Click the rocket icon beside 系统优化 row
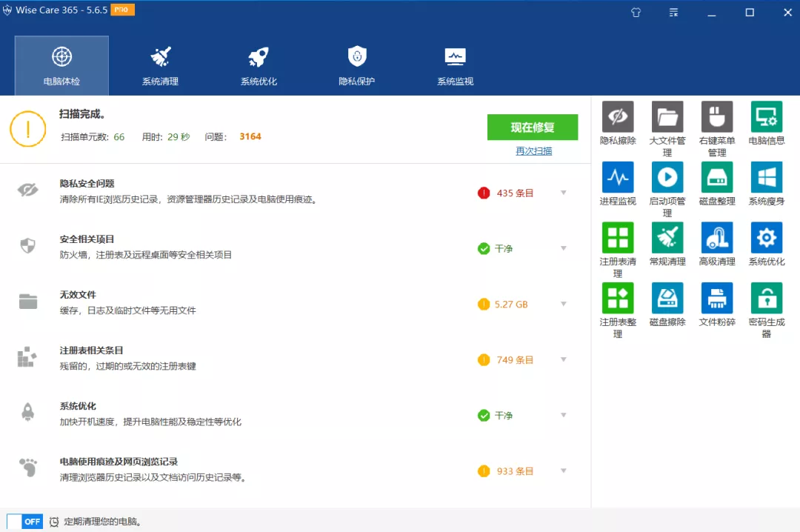 point(27,412)
